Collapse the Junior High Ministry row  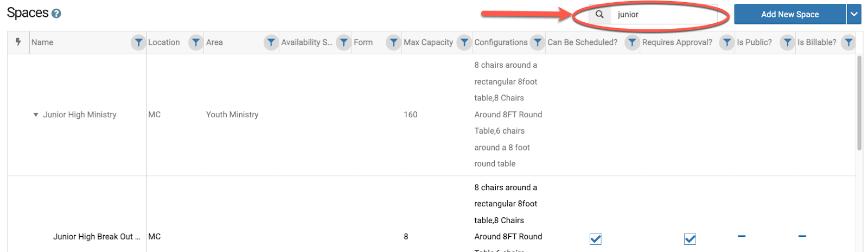click(x=36, y=115)
